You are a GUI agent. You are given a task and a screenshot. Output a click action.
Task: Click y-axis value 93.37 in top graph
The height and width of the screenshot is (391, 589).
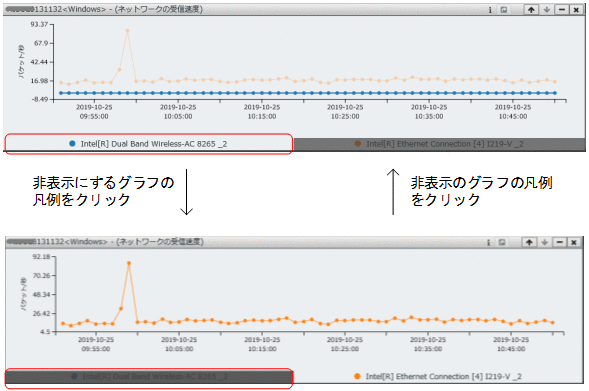tap(39, 24)
